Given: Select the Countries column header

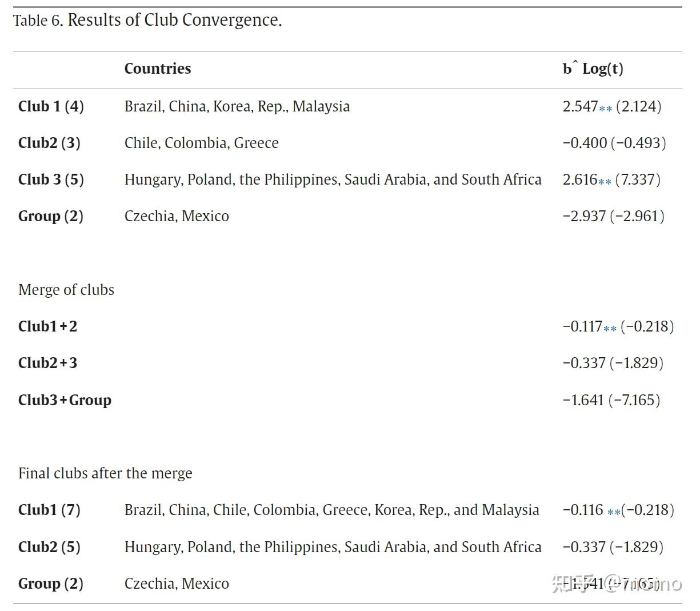Looking at the screenshot, I should tap(158, 69).
